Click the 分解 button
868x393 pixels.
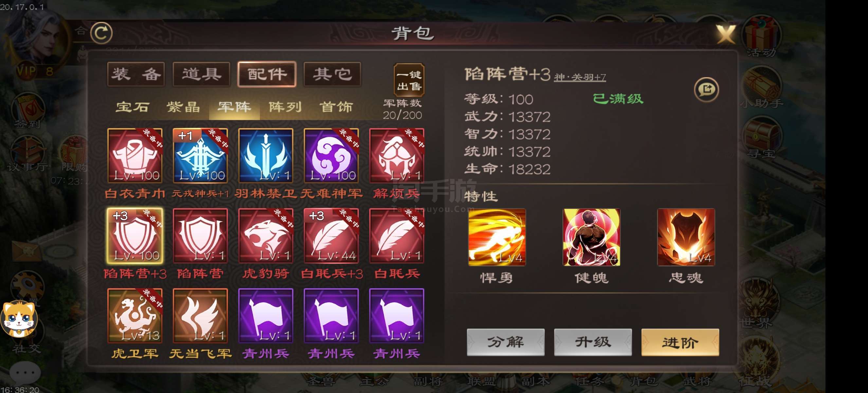pos(505,342)
